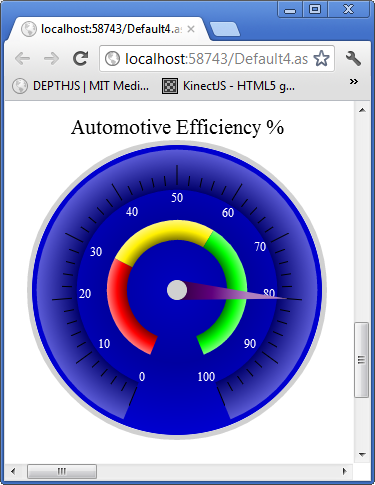The width and height of the screenshot is (375, 485).
Task: Click the gauge label 70
Action: pyautogui.click(x=260, y=247)
